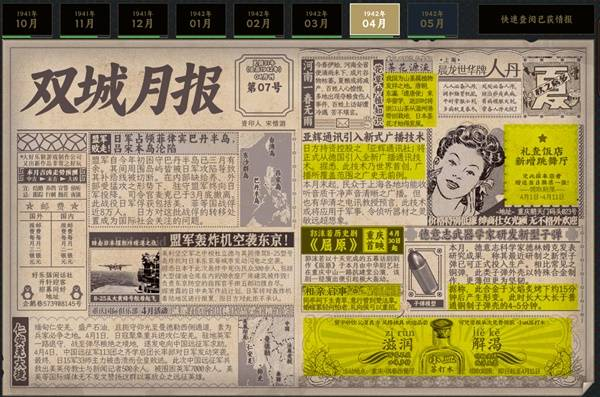Click the Philippines map illustration
Viewport: 600px width, 397px height.
(266, 179)
